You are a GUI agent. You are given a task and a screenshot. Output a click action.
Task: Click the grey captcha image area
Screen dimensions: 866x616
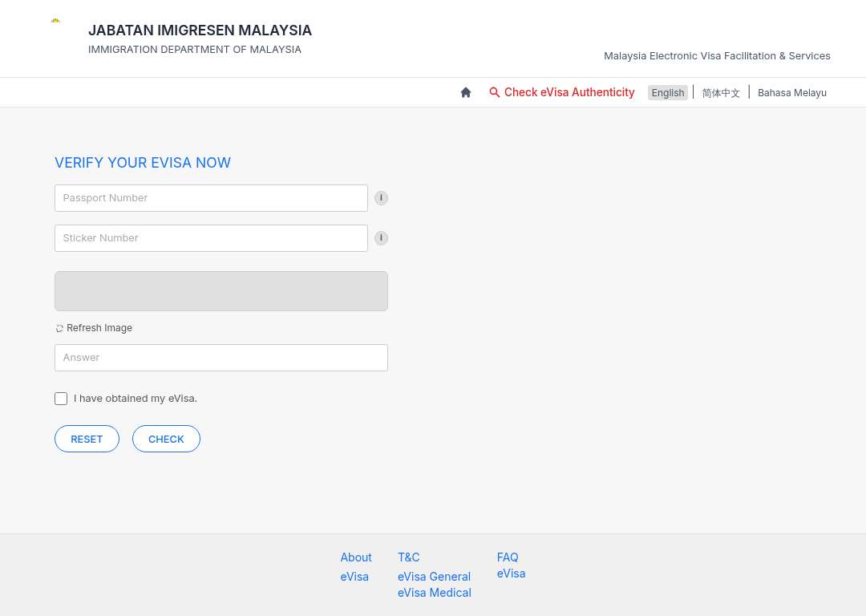pos(221,291)
